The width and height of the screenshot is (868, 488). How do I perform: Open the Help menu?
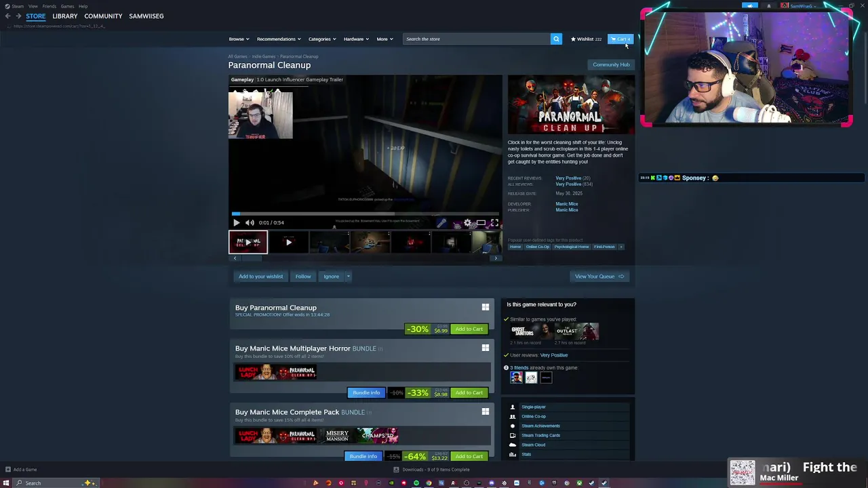83,6
